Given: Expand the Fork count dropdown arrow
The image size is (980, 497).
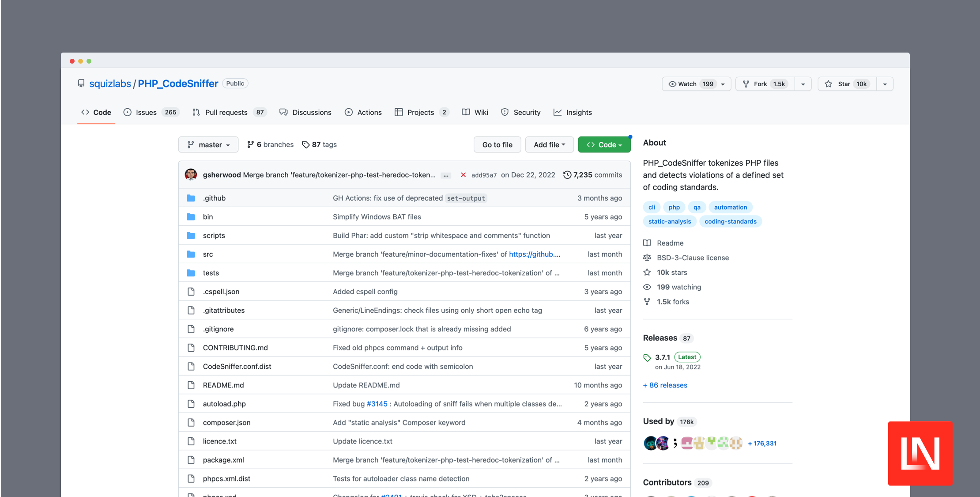Looking at the screenshot, I should click(x=803, y=83).
